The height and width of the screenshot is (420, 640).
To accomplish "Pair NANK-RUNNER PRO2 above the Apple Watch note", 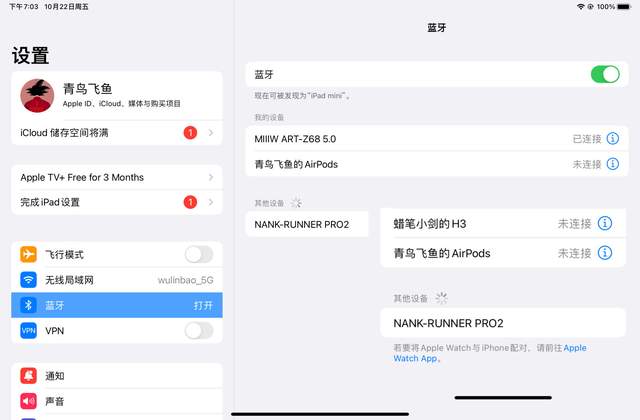I will pyautogui.click(x=503, y=323).
